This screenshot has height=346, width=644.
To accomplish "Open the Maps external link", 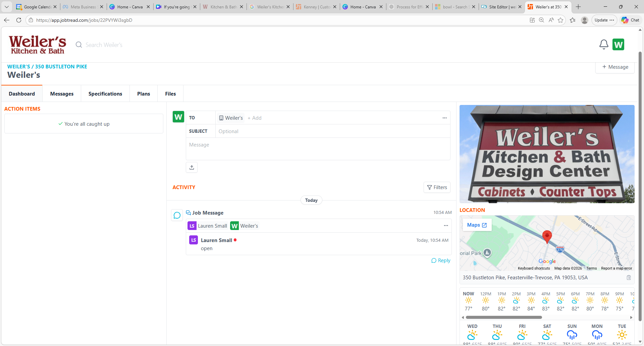I will coord(477,225).
